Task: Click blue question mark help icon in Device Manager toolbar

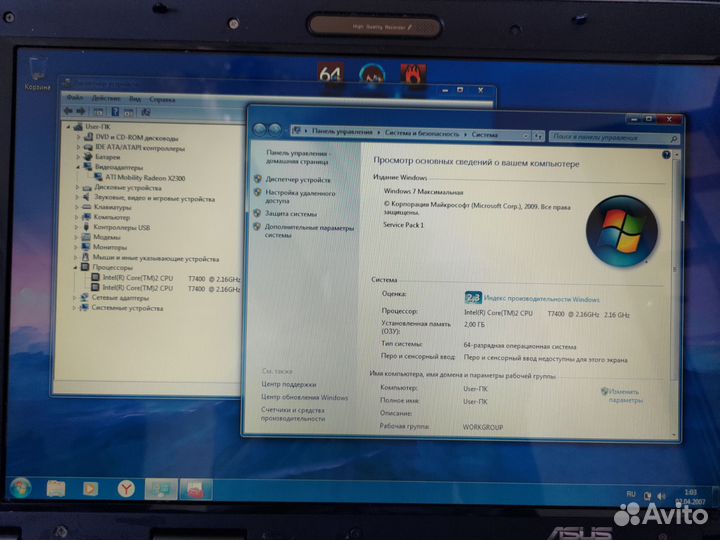Action: pyautogui.click(x=115, y=111)
